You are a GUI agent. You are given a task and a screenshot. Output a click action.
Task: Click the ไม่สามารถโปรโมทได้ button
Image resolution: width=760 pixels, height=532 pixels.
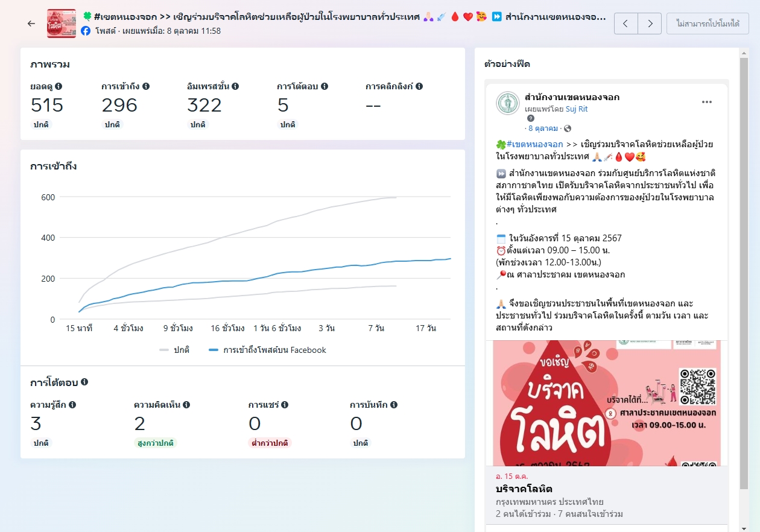[x=708, y=24]
